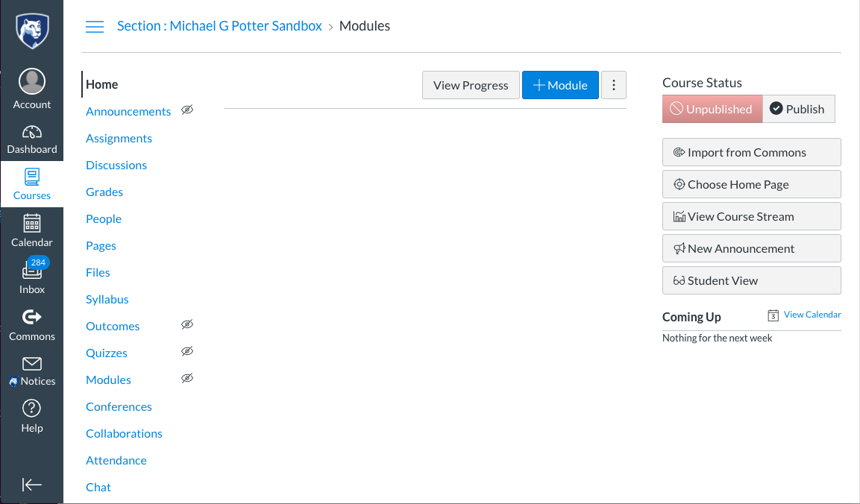Click hidden-eye icon beside Announcements
The image size is (860, 504).
point(187,110)
